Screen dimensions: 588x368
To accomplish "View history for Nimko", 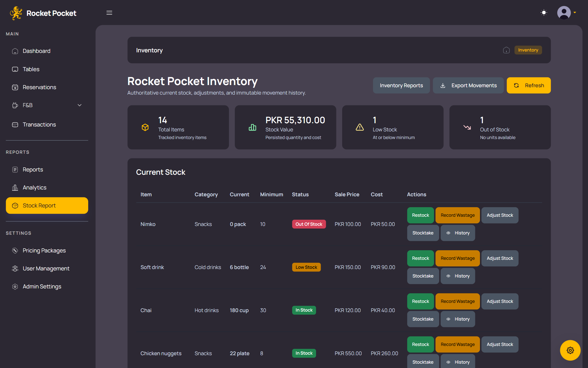I will [x=458, y=233].
